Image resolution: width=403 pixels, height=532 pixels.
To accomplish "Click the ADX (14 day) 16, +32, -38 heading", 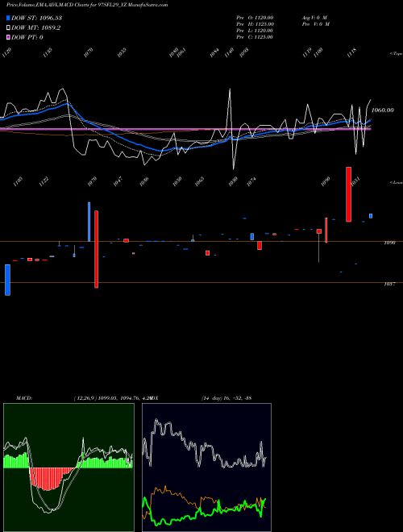I will [200, 398].
